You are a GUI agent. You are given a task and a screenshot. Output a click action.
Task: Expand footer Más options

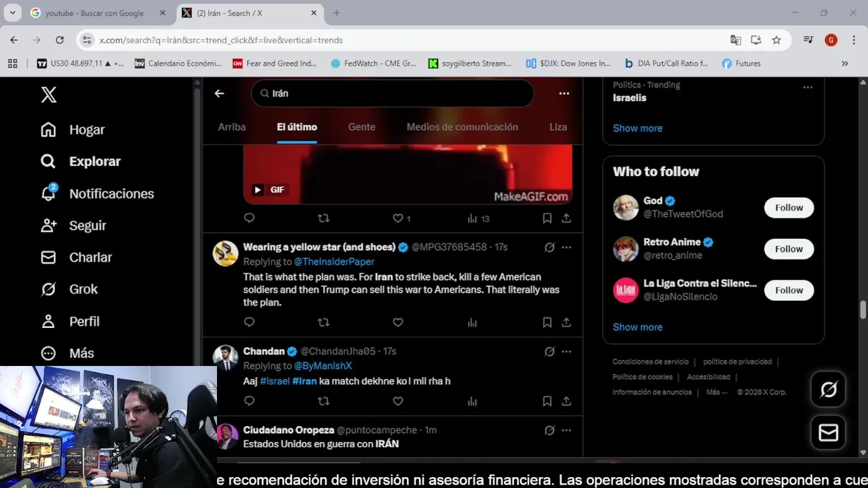(x=716, y=392)
